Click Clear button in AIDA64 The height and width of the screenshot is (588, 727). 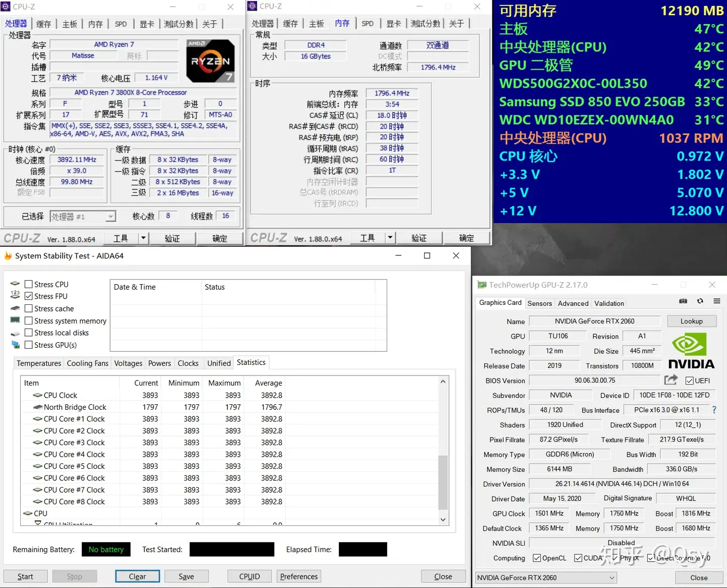[137, 576]
